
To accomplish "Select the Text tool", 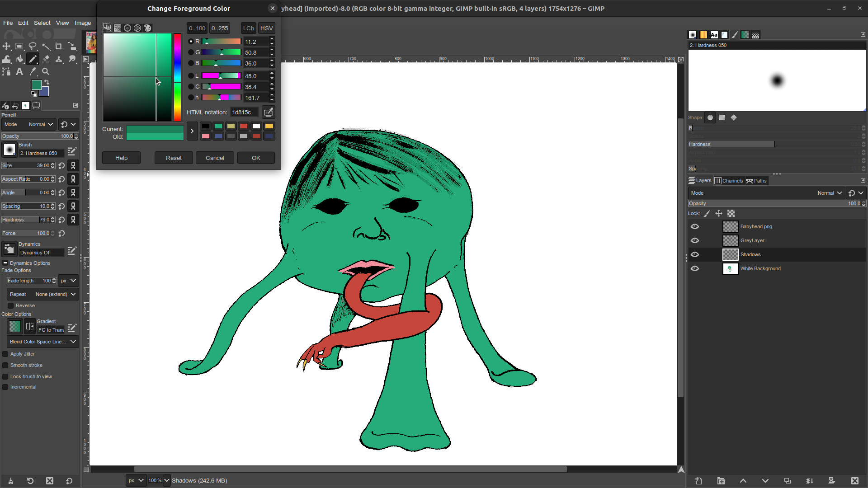I will [19, 71].
